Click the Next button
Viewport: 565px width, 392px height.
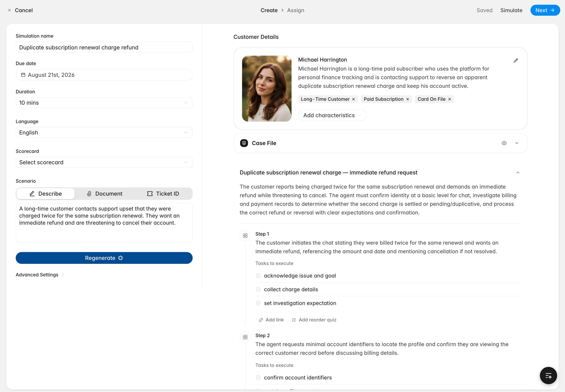tap(545, 10)
